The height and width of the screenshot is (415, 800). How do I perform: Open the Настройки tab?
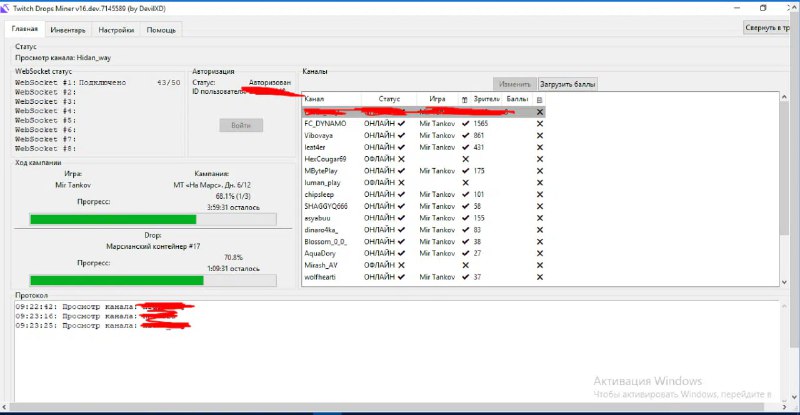coord(117,30)
